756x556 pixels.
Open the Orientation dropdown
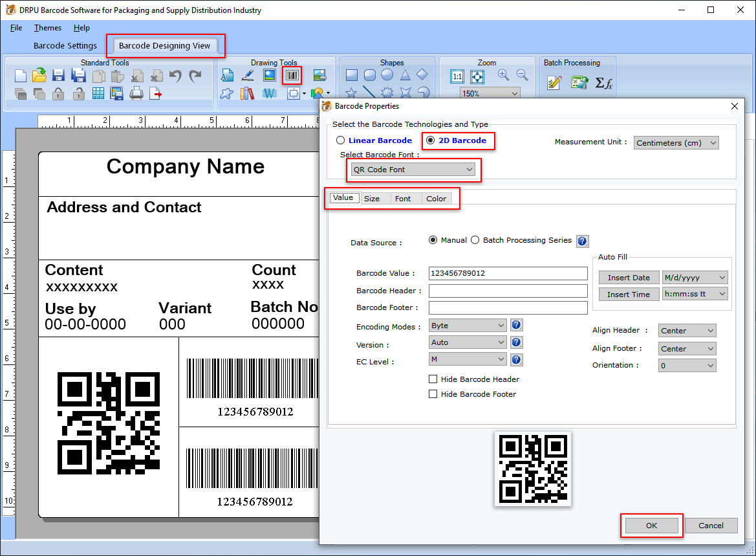point(687,365)
